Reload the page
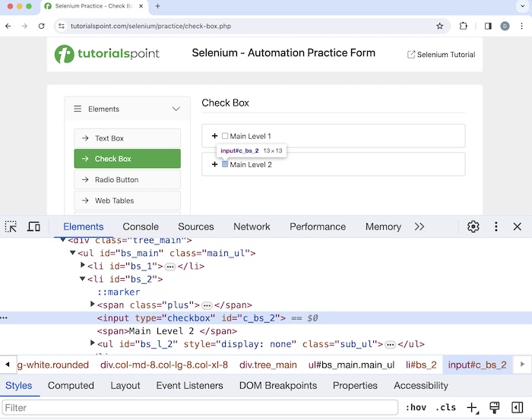 click(41, 26)
